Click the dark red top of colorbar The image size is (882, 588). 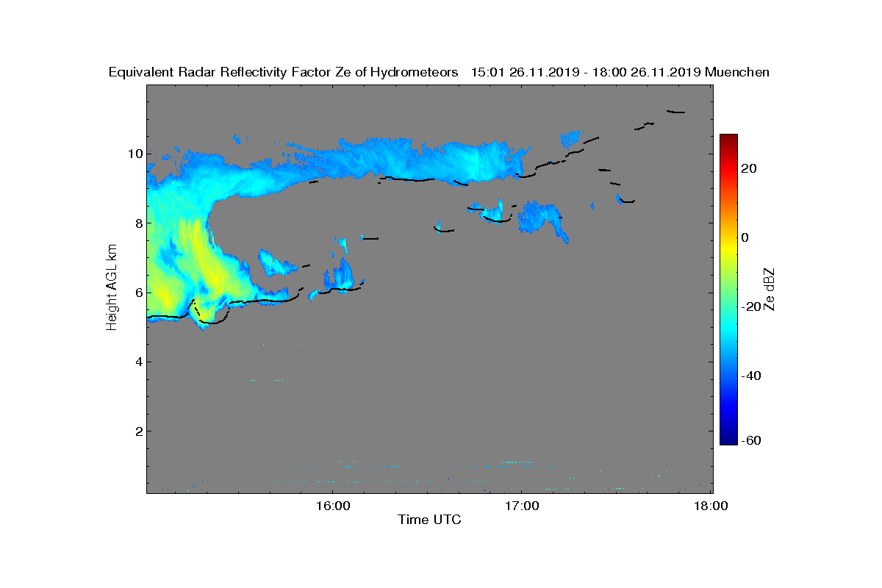pyautogui.click(x=728, y=138)
